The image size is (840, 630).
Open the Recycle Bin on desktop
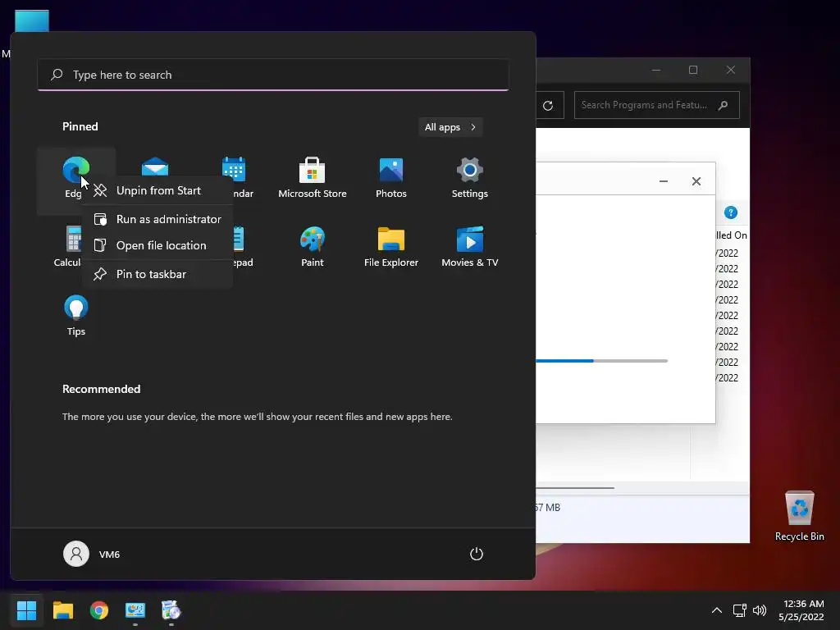click(x=799, y=517)
